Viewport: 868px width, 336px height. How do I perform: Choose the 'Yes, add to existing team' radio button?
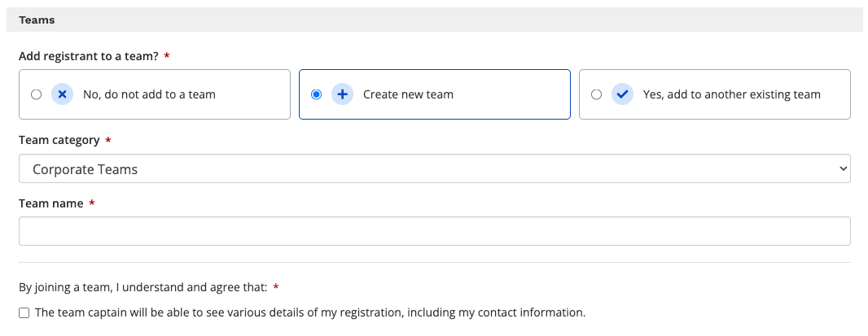[596, 94]
